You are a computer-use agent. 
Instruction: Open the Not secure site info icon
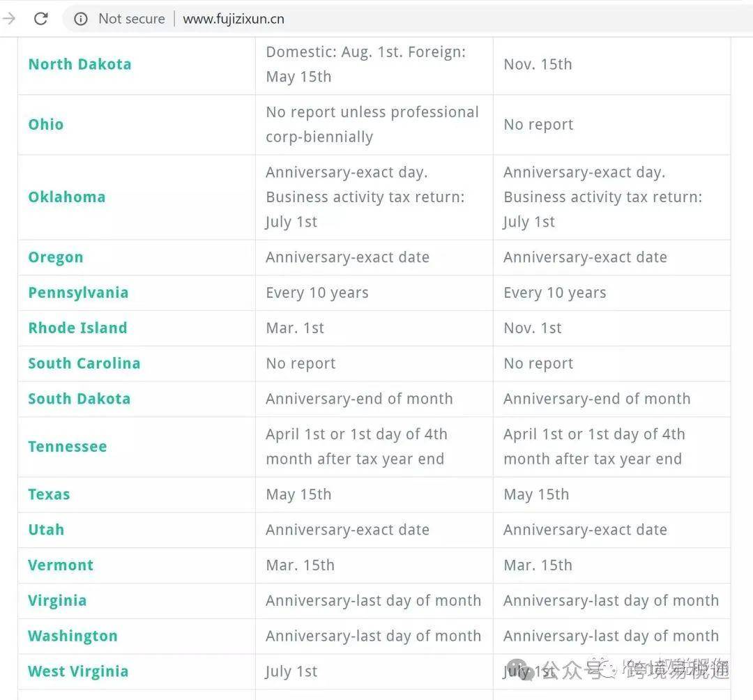81,19
